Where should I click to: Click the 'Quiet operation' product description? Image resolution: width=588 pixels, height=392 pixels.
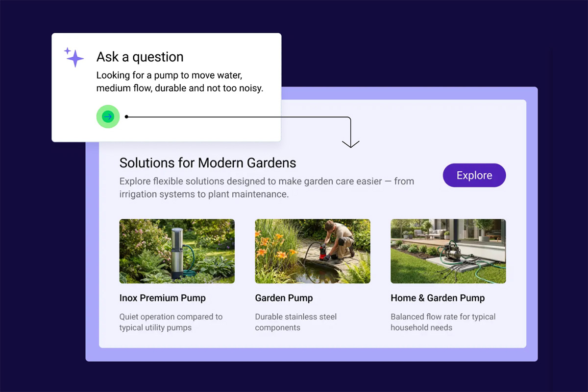tap(171, 322)
